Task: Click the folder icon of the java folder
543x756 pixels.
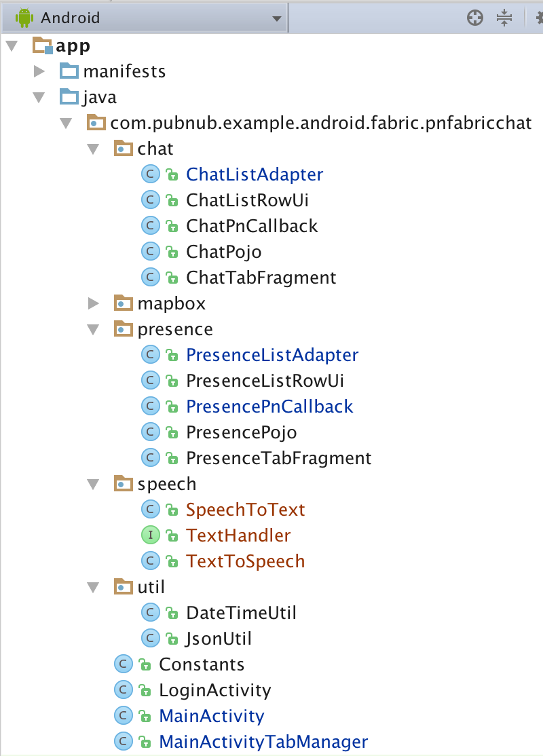Action: [69, 96]
